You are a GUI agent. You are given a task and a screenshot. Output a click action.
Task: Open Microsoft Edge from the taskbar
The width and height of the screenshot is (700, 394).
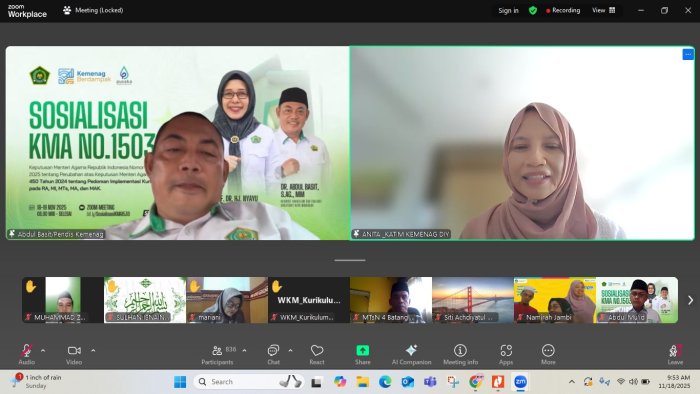(x=385, y=382)
